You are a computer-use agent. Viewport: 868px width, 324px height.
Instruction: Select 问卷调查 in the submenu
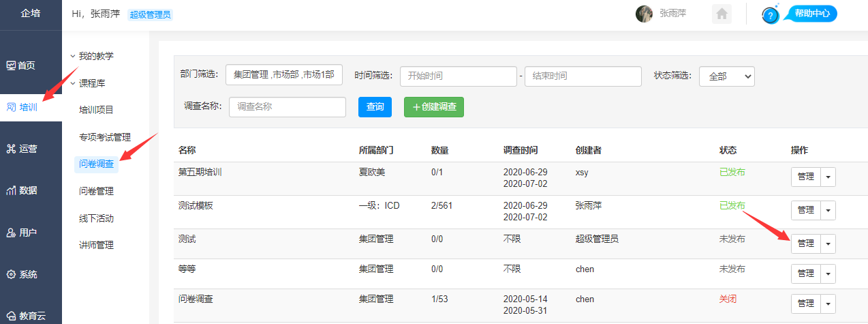tap(96, 164)
